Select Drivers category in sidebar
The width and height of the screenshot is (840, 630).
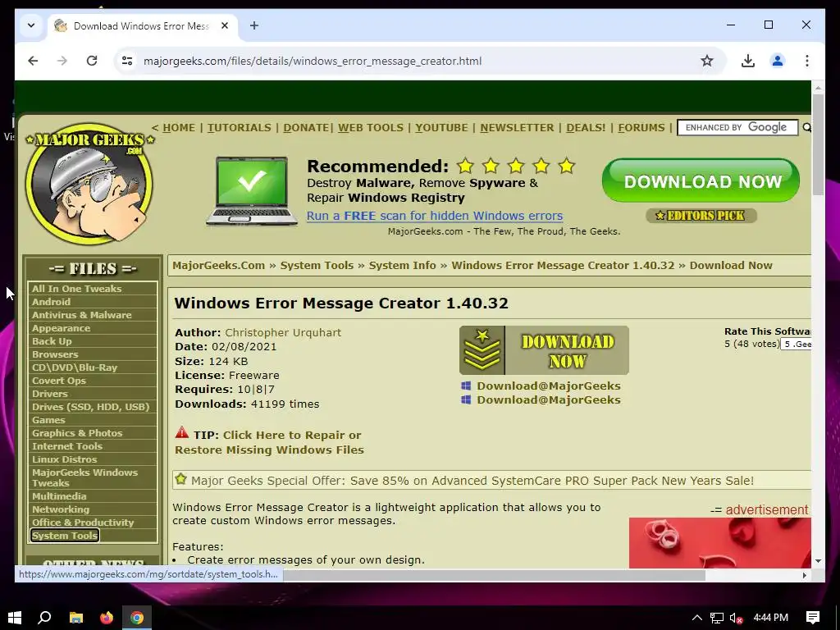[50, 394]
